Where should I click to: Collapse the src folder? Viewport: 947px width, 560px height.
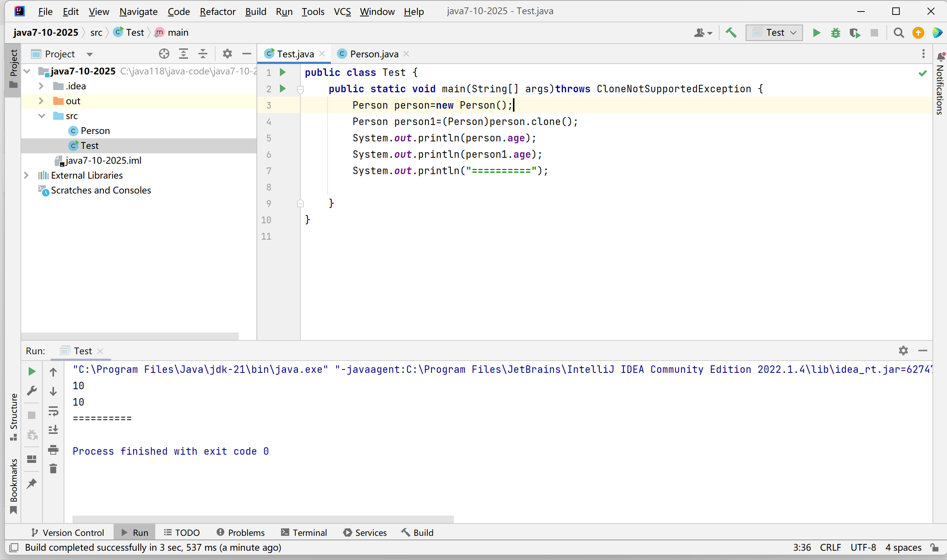point(42,116)
